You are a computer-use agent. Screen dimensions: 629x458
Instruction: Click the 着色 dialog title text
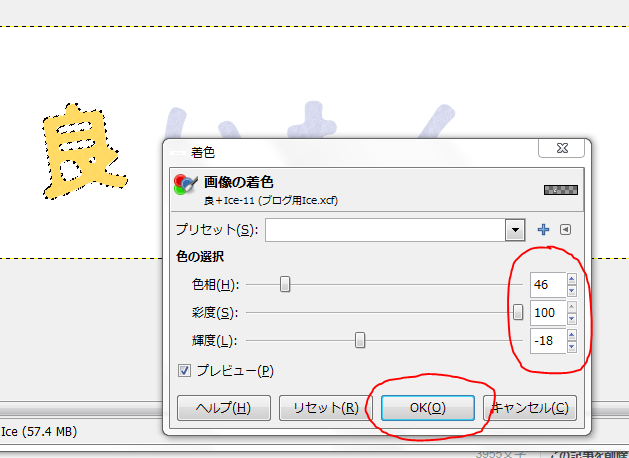pos(203,152)
